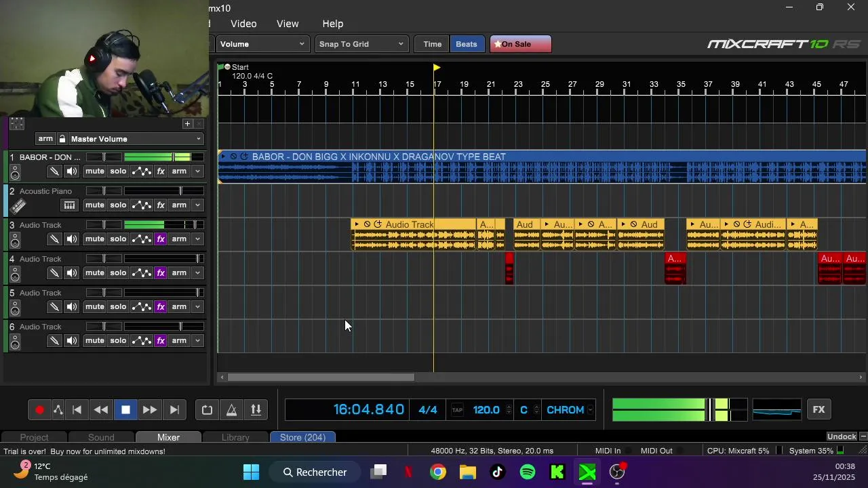Open the Acoustic Piano keyboard icon
This screenshot has width=868, height=488.
click(69, 205)
